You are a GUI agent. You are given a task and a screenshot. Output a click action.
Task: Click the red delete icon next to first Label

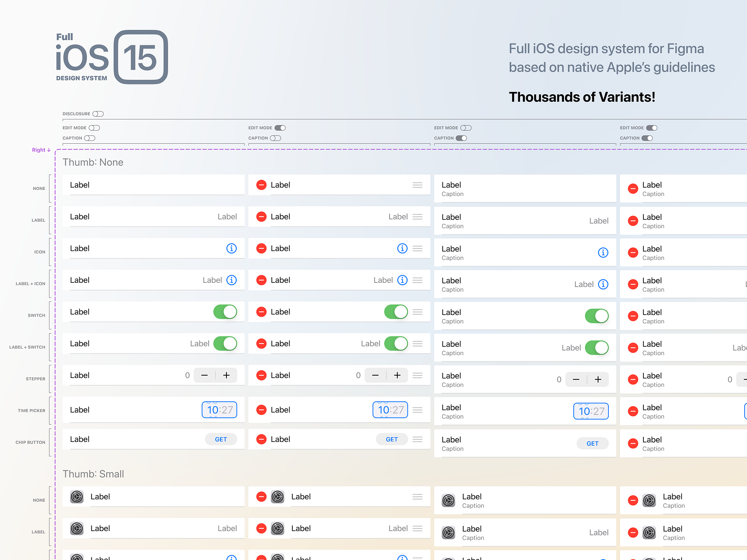pos(261,185)
